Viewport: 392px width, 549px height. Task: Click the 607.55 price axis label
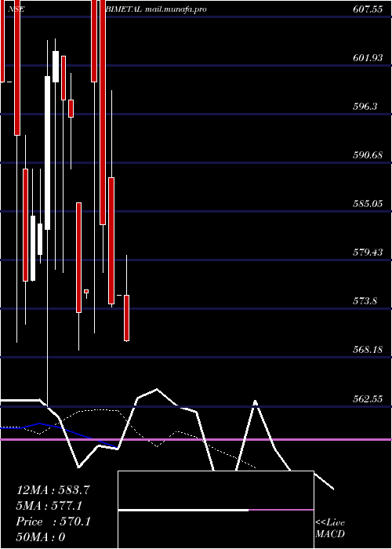[368, 9]
